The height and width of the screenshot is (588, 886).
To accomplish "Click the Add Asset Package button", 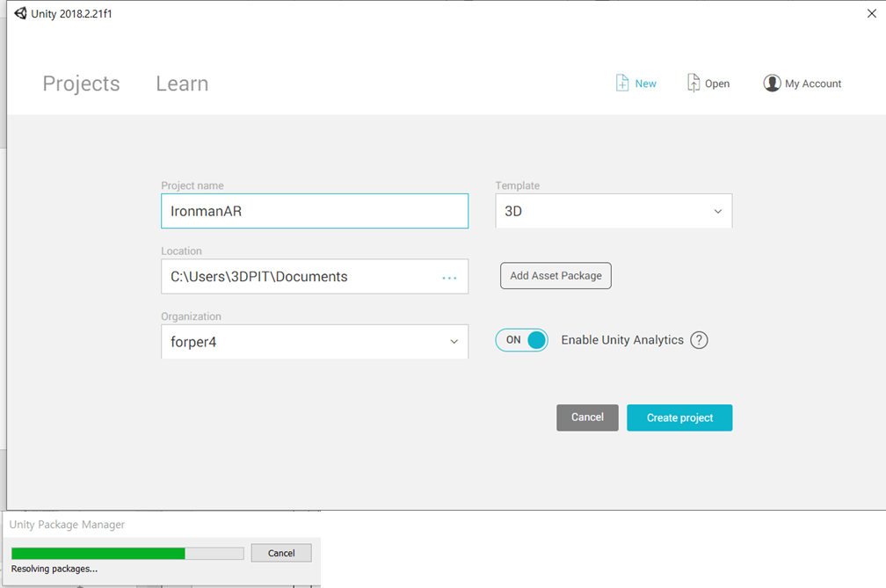I will pos(556,276).
